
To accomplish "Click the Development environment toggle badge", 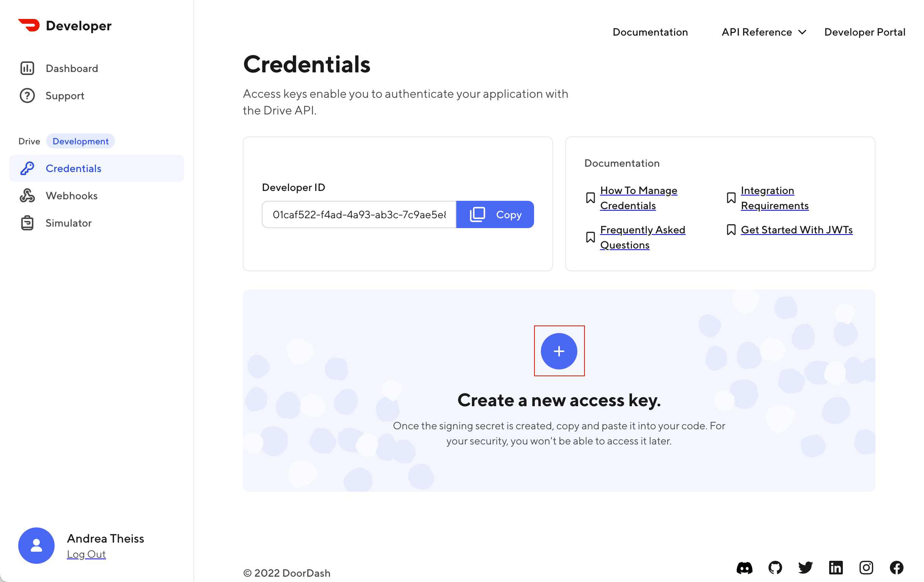I will point(80,141).
